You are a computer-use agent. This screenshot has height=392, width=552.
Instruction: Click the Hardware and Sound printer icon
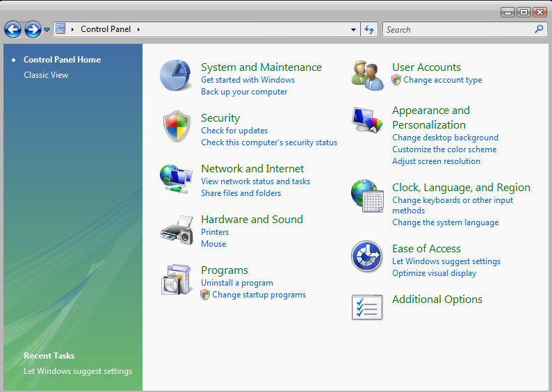click(177, 230)
